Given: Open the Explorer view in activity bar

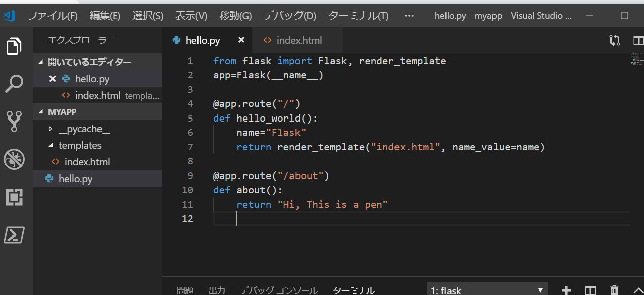Looking at the screenshot, I should (x=14, y=46).
